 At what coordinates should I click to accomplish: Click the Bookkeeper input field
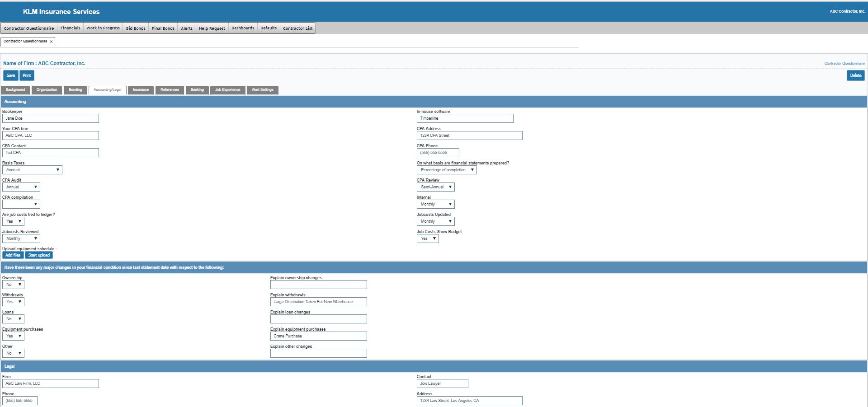(x=50, y=118)
